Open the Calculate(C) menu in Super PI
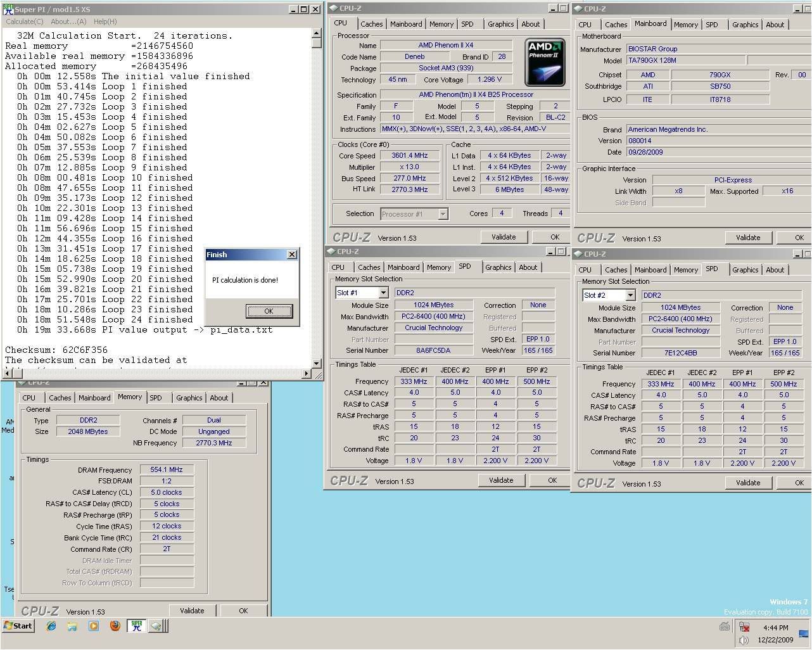This screenshot has height=650, width=812. click(24, 22)
